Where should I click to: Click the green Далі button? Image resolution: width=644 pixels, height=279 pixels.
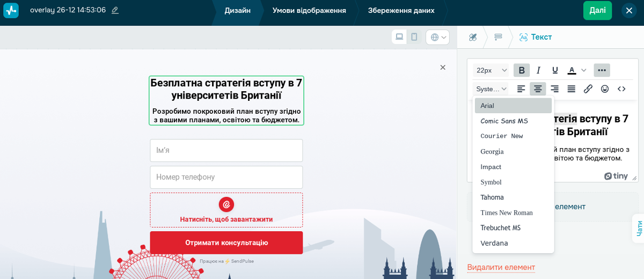[x=597, y=10]
